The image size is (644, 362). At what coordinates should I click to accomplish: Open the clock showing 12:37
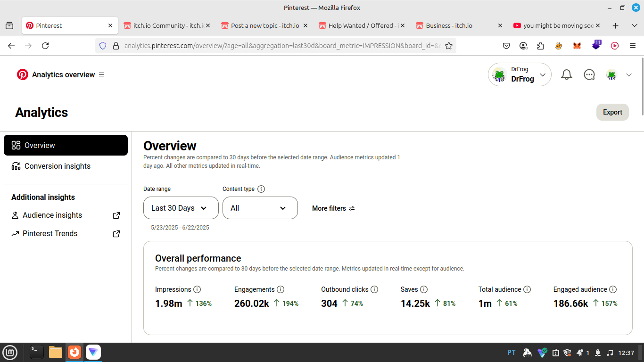(626, 353)
